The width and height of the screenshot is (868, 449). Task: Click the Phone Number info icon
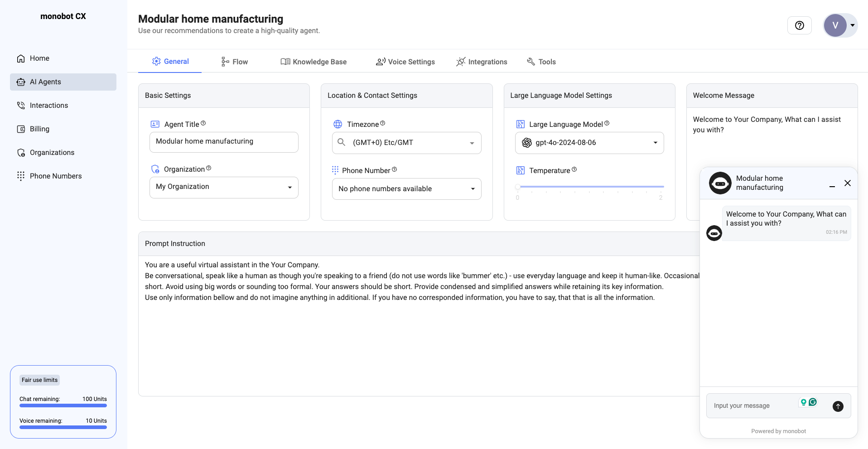394,169
